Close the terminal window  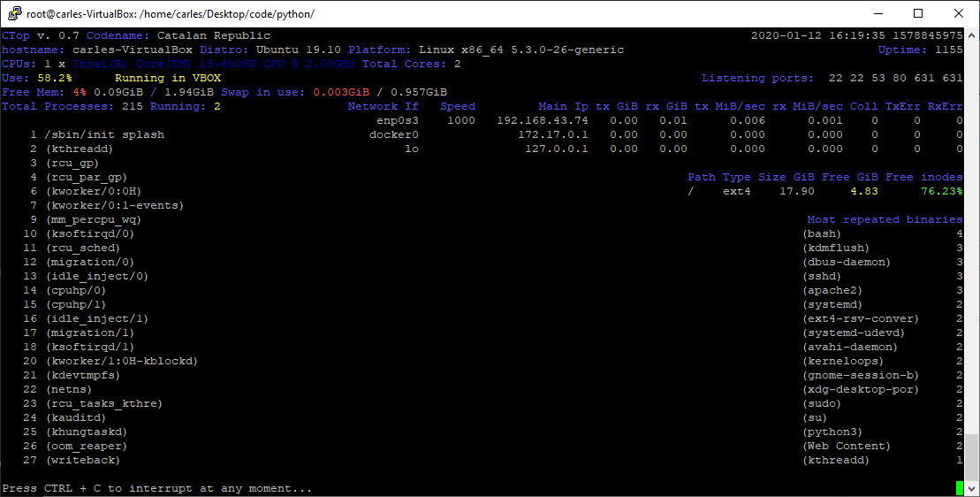958,13
